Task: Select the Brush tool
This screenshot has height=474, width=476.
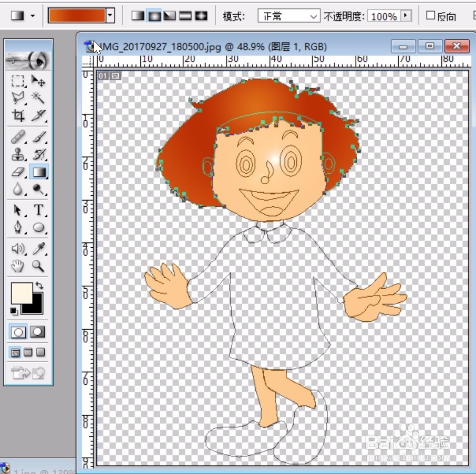Action: click(x=38, y=137)
